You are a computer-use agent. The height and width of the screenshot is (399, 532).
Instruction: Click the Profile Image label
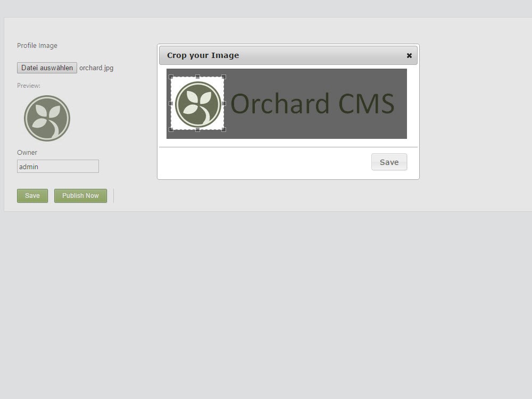pos(37,46)
